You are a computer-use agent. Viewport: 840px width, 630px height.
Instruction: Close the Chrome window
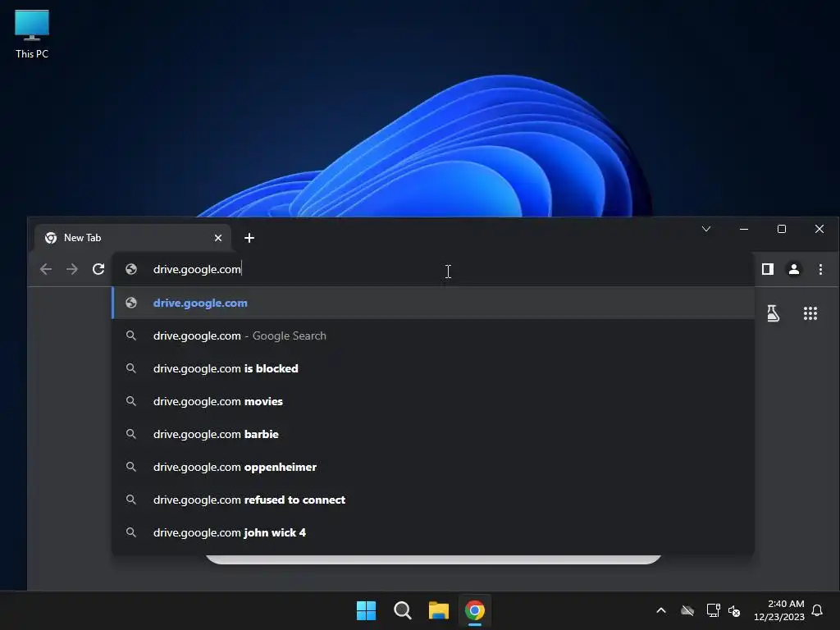819,230
